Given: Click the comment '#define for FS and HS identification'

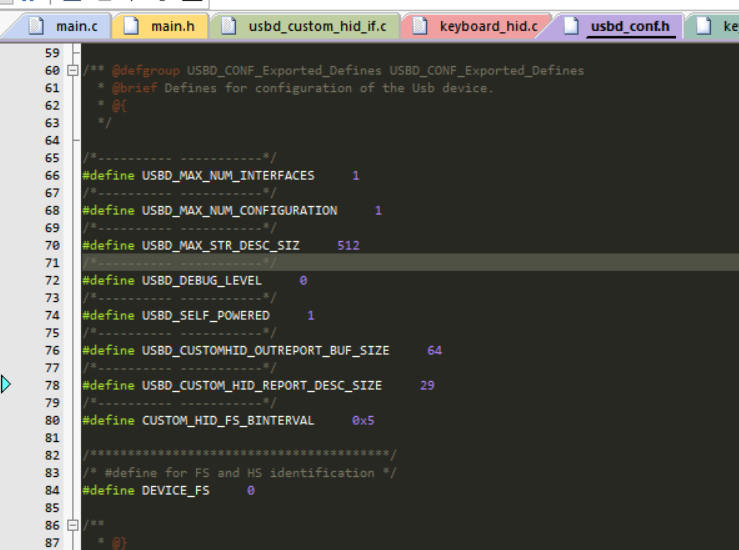Looking at the screenshot, I should click(239, 473).
